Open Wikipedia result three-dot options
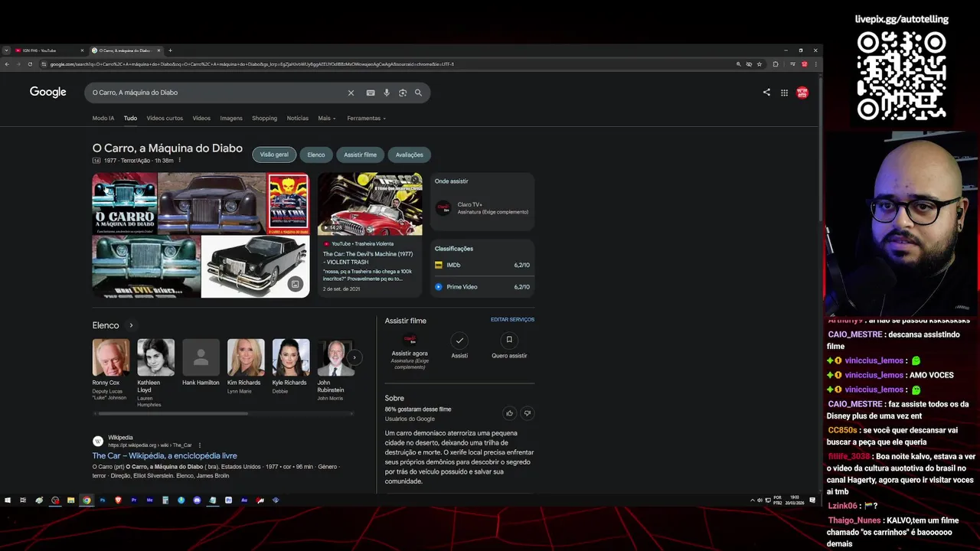 click(x=200, y=445)
